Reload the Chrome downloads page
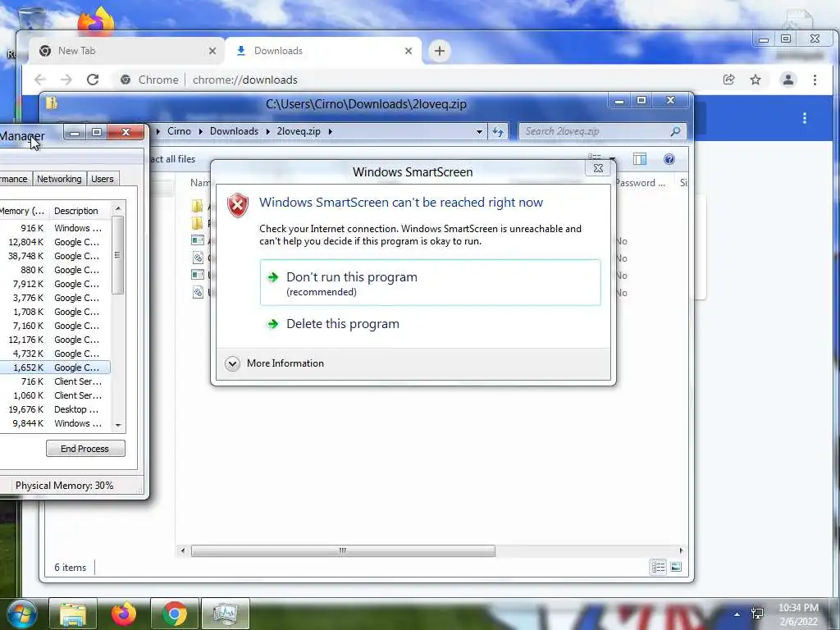The height and width of the screenshot is (630, 840). pos(93,80)
